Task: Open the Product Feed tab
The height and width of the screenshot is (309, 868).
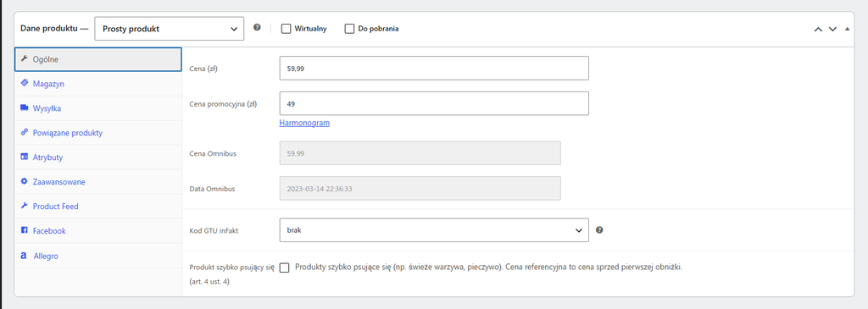Action: tap(98, 207)
